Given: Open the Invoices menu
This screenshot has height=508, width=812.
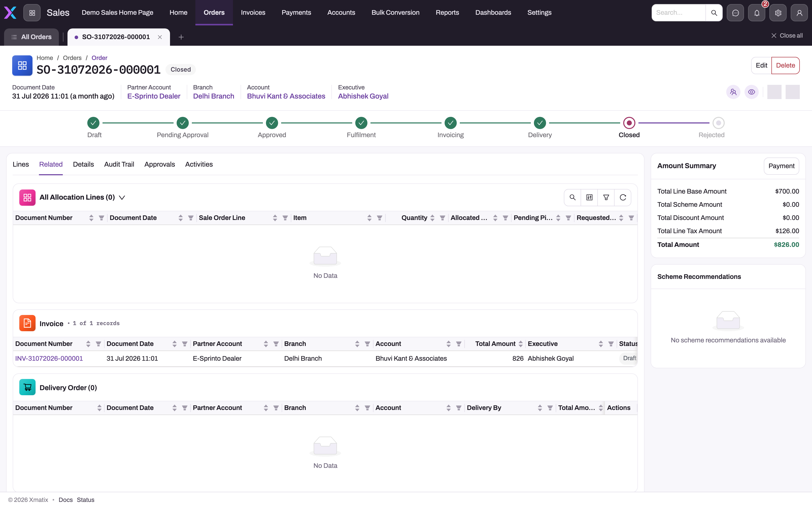Looking at the screenshot, I should tap(253, 13).
